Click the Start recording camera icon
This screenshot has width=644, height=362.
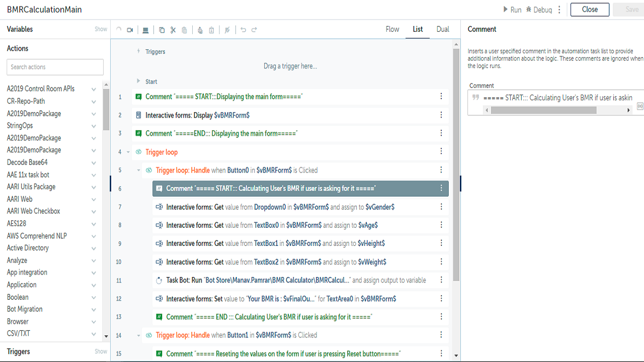(130, 30)
